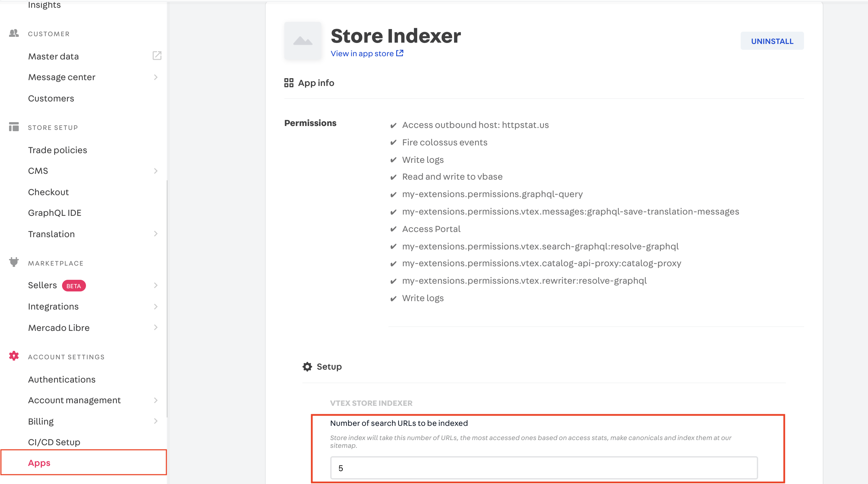The width and height of the screenshot is (868, 484).
Task: Click the UNINSTALL button
Action: (772, 41)
